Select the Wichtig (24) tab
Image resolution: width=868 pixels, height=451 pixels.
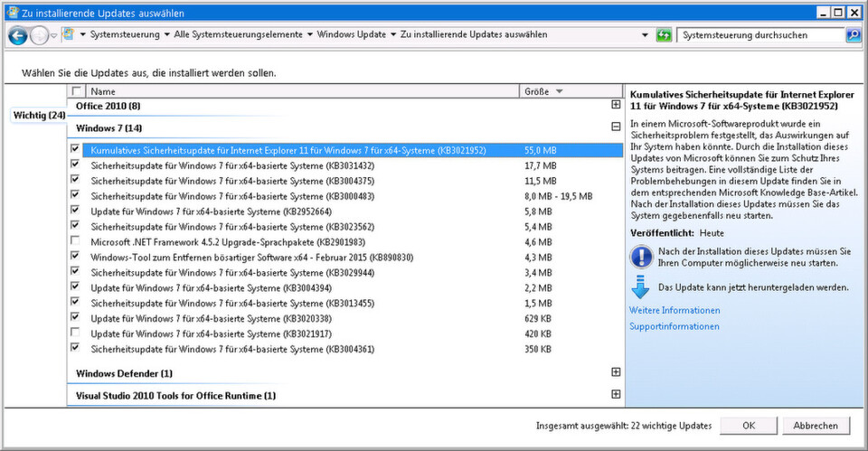[39, 115]
